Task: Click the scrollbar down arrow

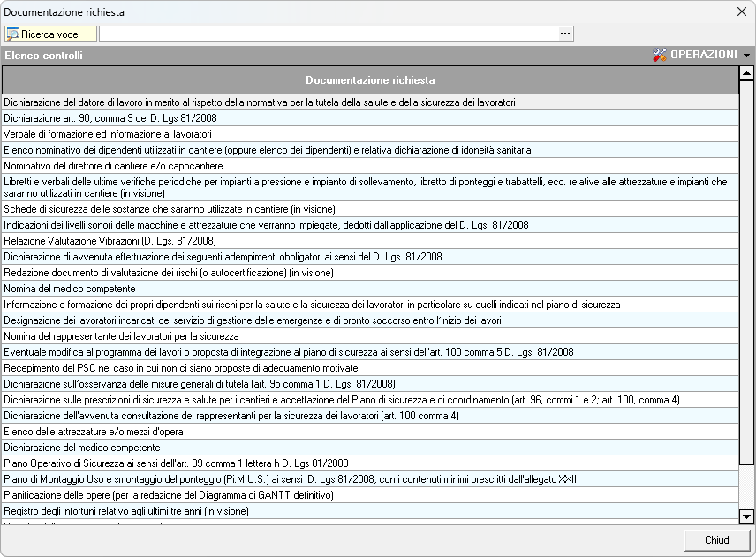Action: pyautogui.click(x=746, y=516)
